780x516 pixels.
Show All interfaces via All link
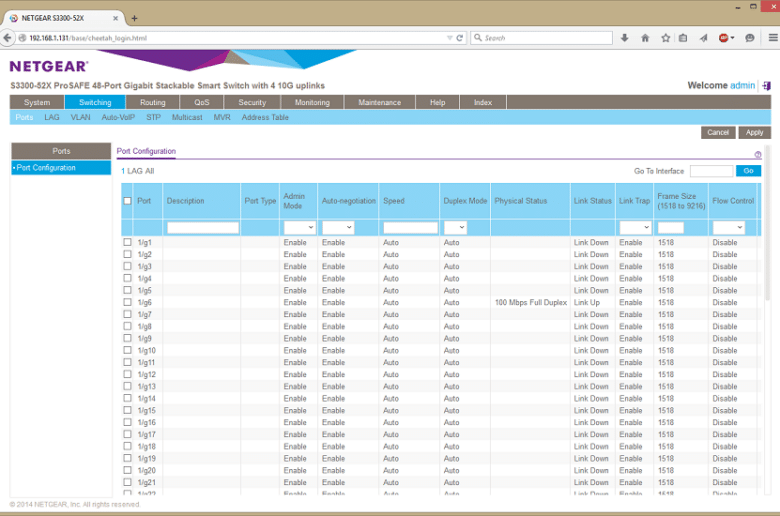[x=149, y=171]
